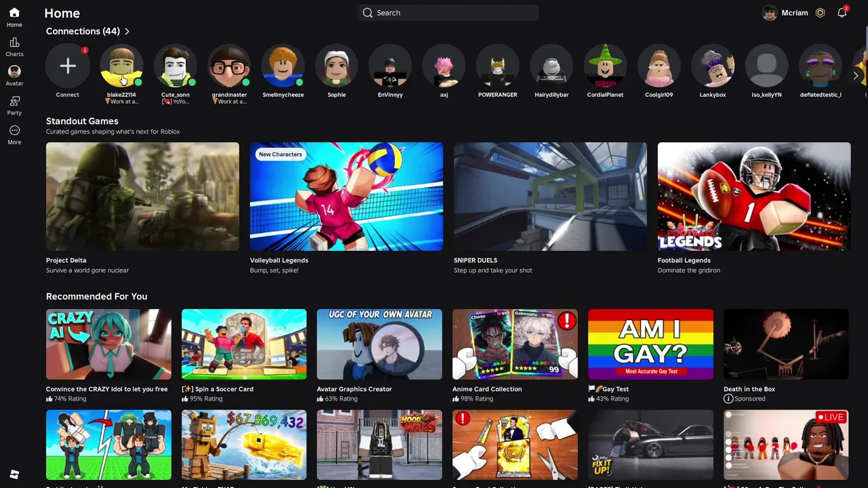
Task: Open POWERANGER's connection avatar
Action: (498, 66)
